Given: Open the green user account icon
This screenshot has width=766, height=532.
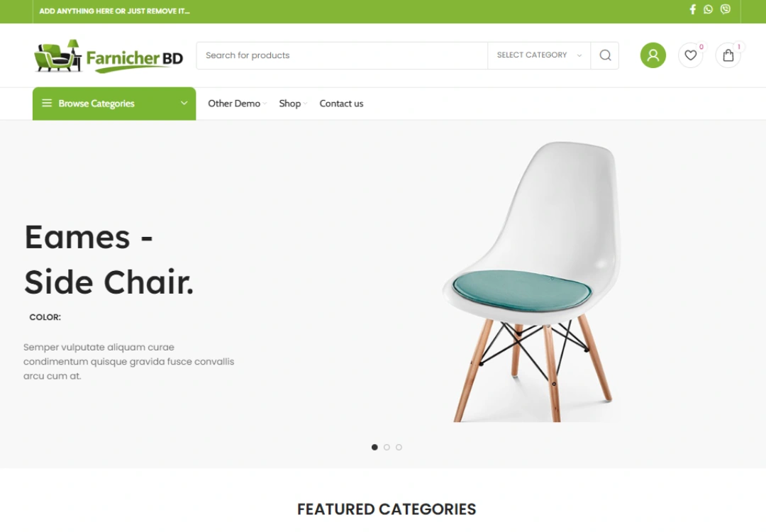Looking at the screenshot, I should click(653, 55).
